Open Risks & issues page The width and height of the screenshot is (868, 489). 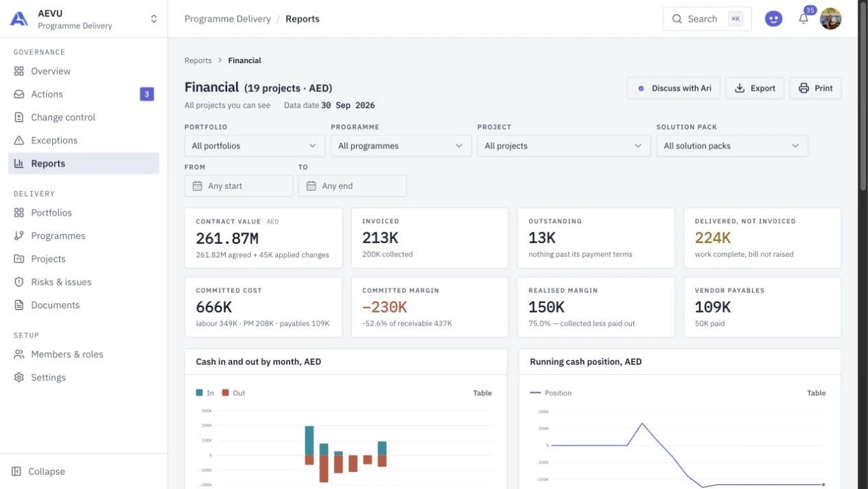pos(84,282)
